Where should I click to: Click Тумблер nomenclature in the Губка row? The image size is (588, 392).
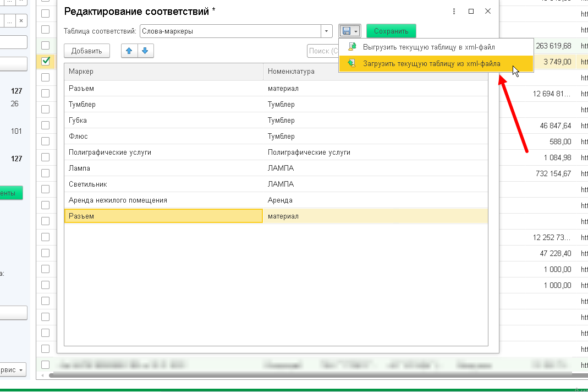(x=375, y=120)
